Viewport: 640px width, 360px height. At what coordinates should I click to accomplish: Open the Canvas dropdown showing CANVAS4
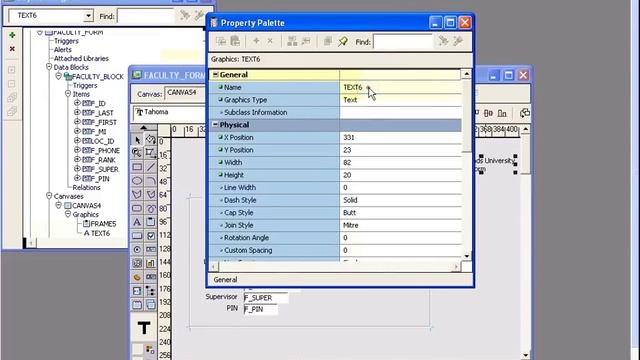pos(184,93)
